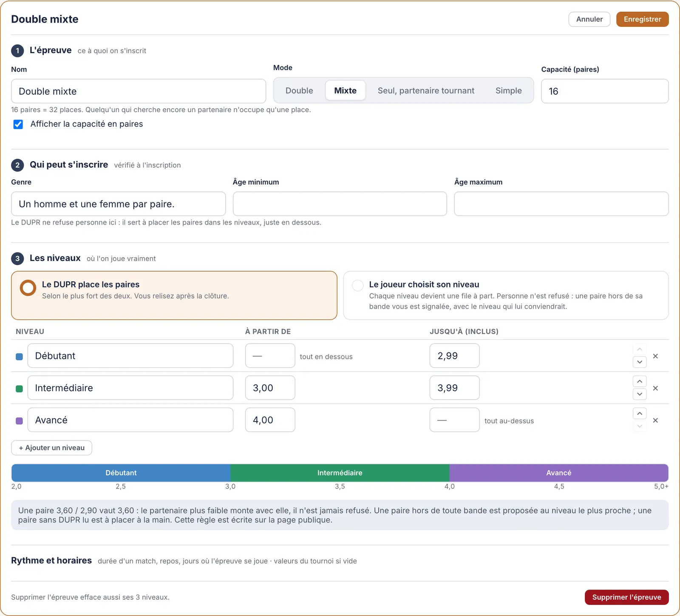The width and height of the screenshot is (680, 616).
Task: Click the purple Avancé band segment
Action: (559, 473)
